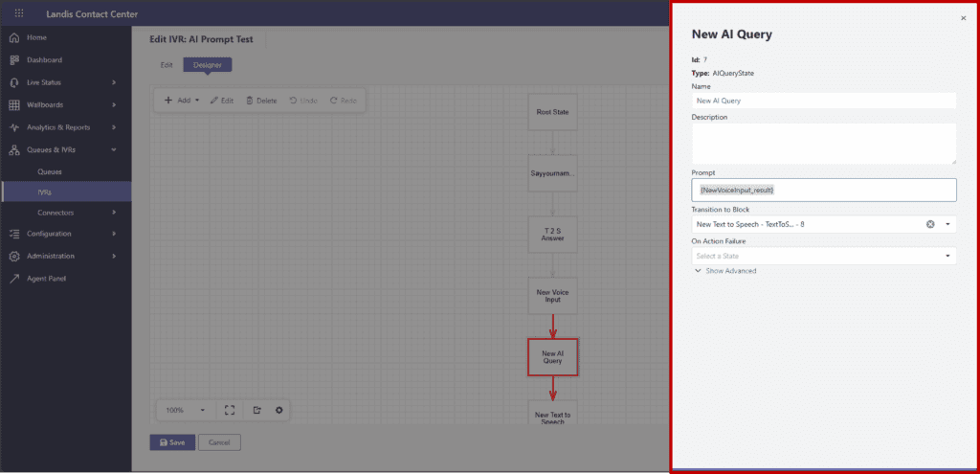
Task: Open the On Action Failure state dropdown
Action: click(947, 256)
